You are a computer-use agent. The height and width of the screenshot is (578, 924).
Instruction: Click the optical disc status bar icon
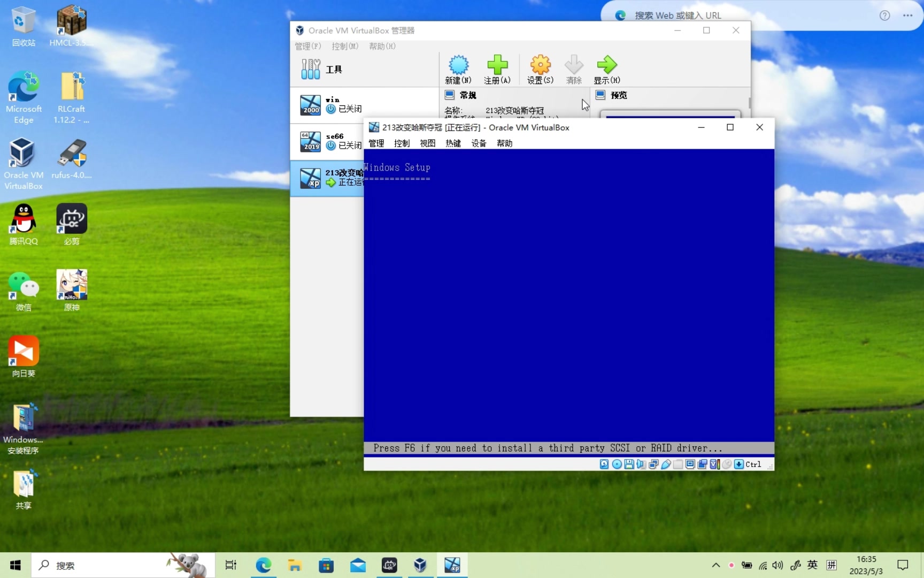coord(617,464)
